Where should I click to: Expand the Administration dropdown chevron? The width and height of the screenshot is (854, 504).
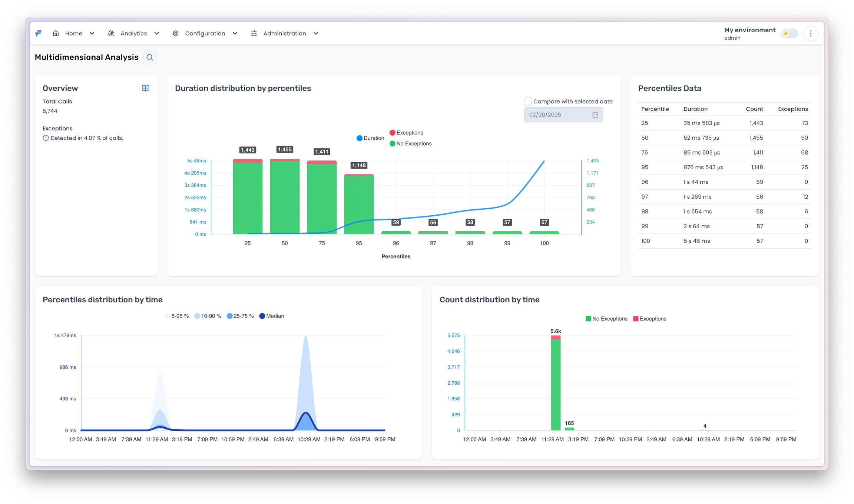(x=316, y=33)
